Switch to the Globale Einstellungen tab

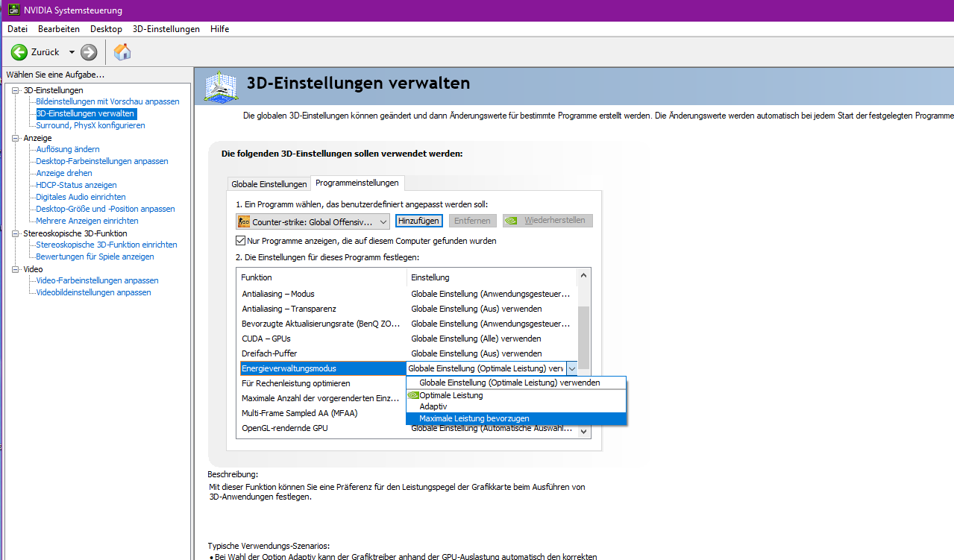(269, 184)
